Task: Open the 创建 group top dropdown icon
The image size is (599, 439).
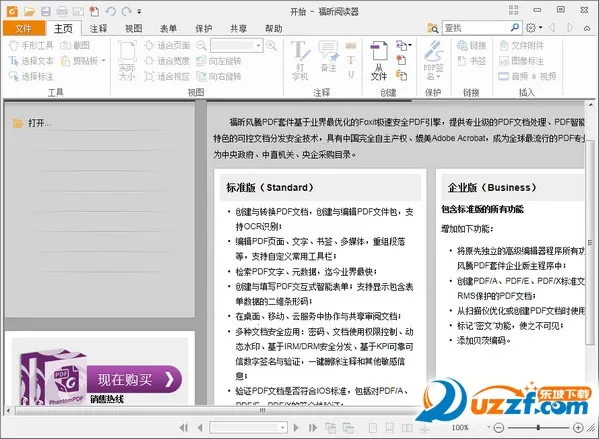Action: [x=403, y=45]
